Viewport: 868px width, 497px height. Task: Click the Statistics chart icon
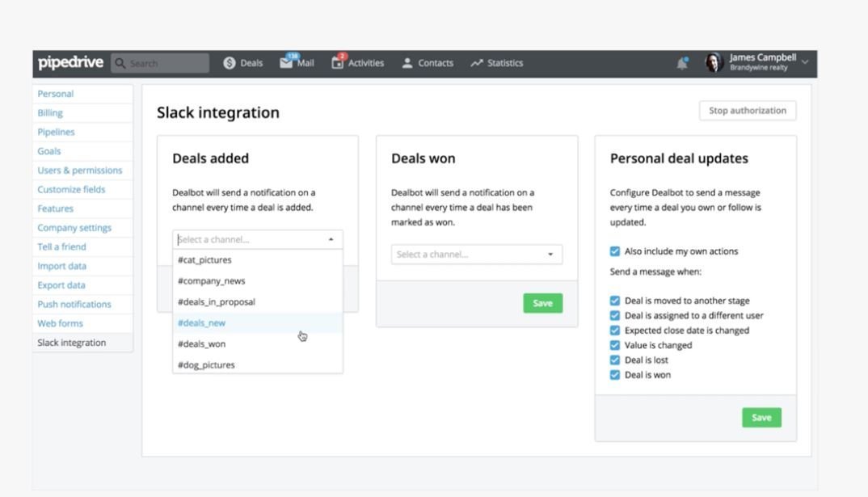click(x=477, y=63)
